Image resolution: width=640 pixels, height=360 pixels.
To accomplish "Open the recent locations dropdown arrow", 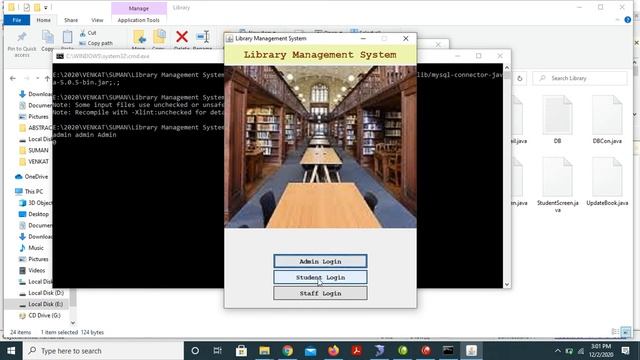I will click(38, 78).
